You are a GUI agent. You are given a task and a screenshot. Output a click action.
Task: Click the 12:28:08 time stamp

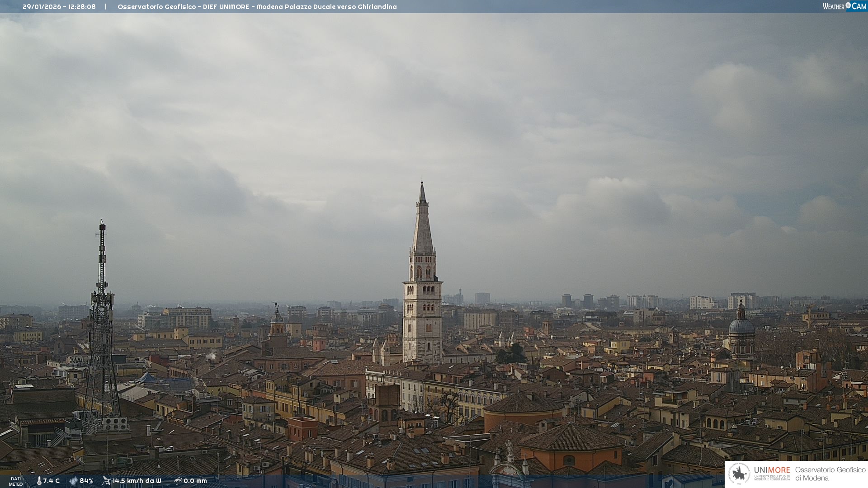click(82, 7)
